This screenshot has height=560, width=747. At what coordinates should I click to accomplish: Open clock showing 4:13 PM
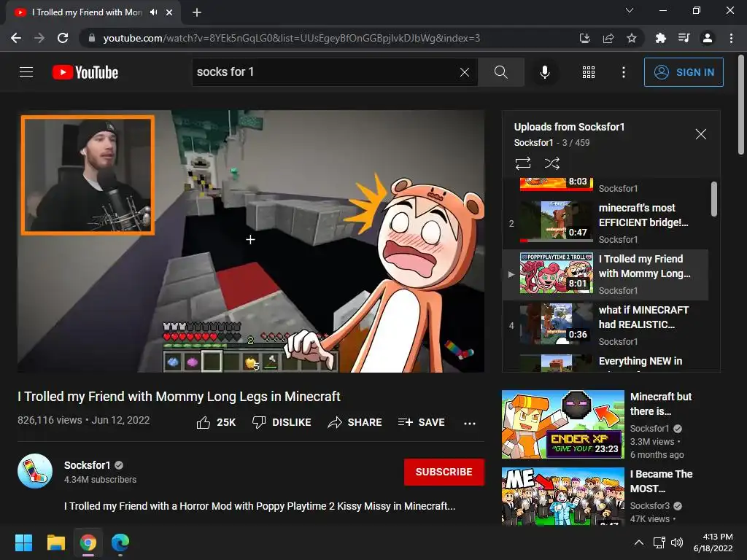(x=713, y=542)
